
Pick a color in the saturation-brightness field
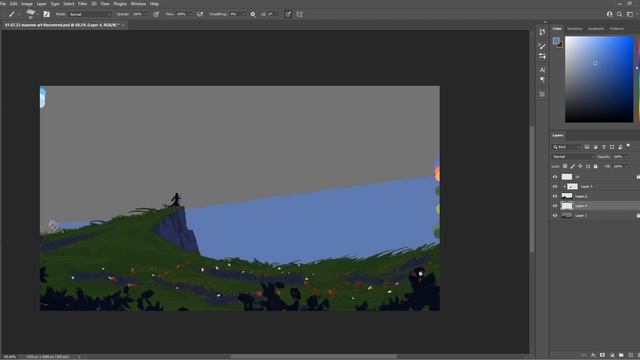tap(599, 79)
